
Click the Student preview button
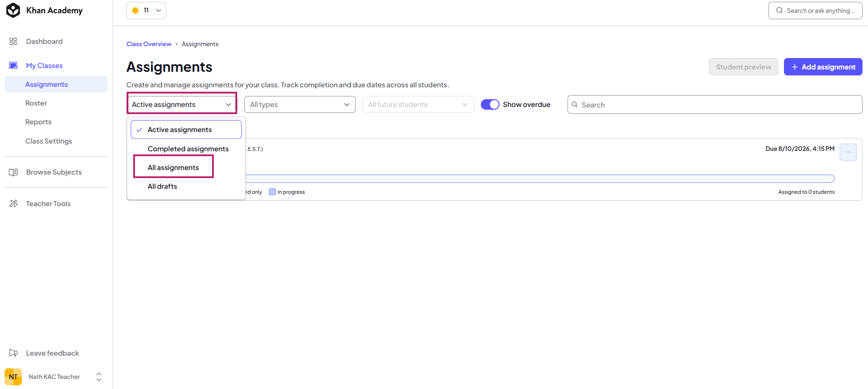743,67
